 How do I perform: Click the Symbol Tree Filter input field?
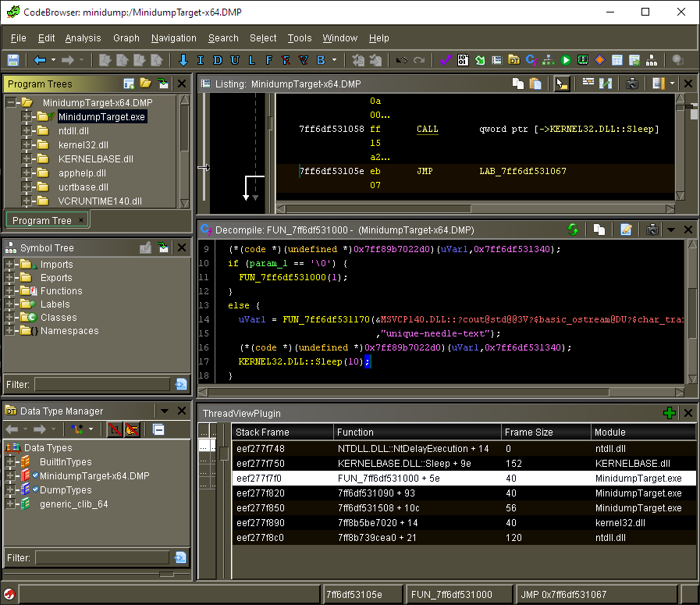coord(102,384)
